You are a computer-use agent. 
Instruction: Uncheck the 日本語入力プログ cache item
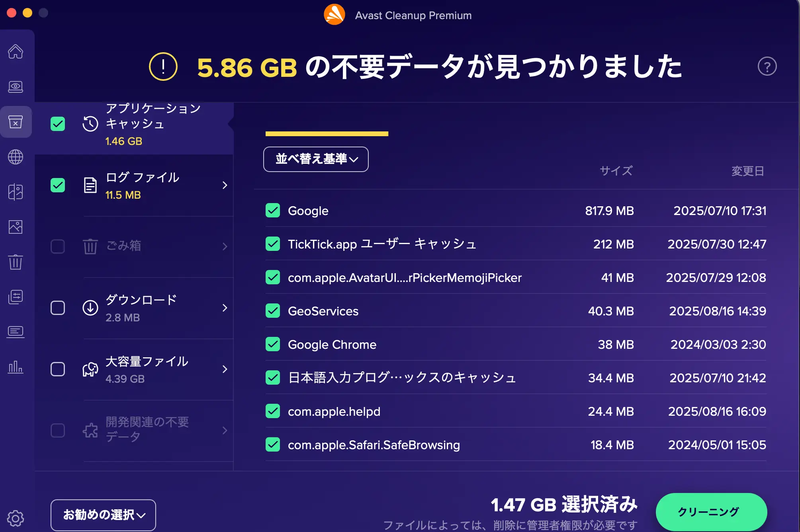click(x=273, y=377)
